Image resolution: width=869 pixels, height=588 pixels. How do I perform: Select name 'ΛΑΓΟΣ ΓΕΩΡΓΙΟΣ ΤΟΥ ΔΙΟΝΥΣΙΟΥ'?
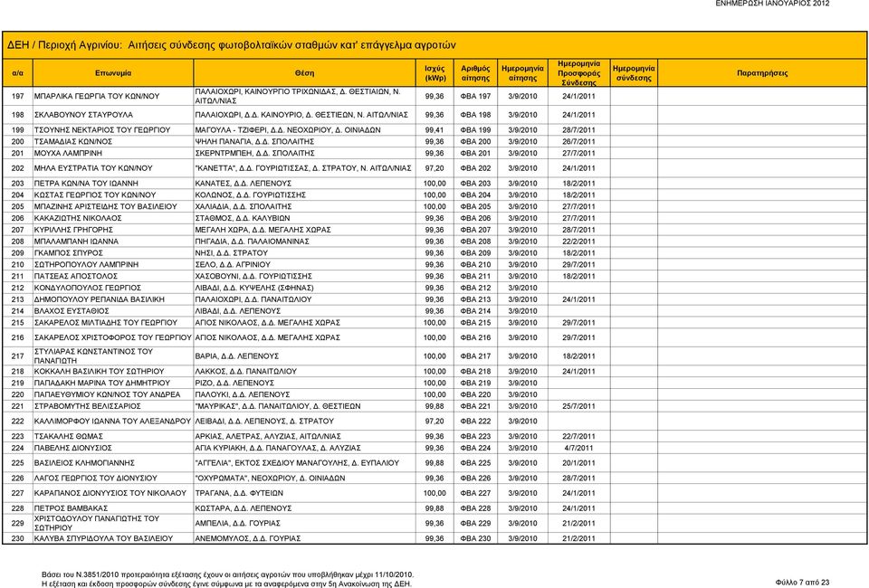[96, 479]
